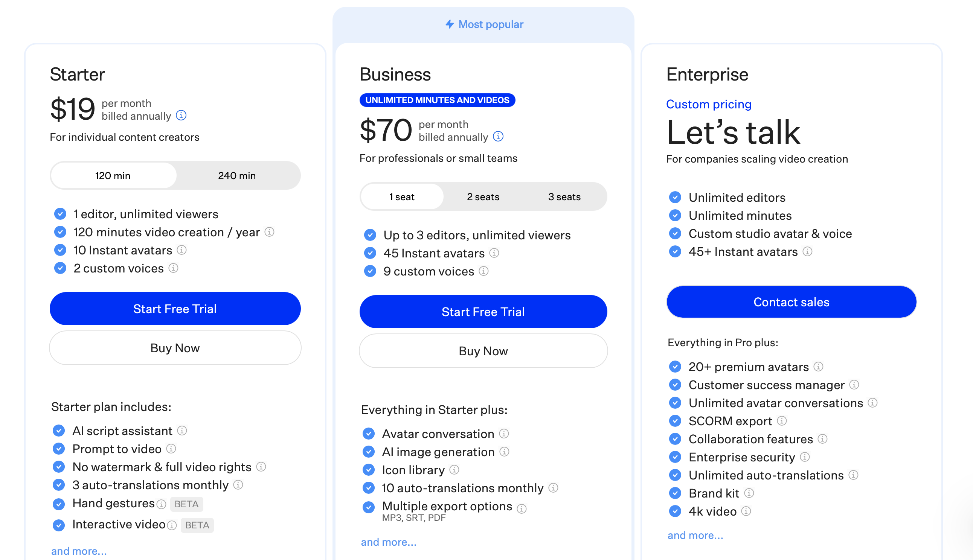The image size is (973, 560).
Task: Click 'Unlimited editors' feature text
Action: [x=737, y=197]
